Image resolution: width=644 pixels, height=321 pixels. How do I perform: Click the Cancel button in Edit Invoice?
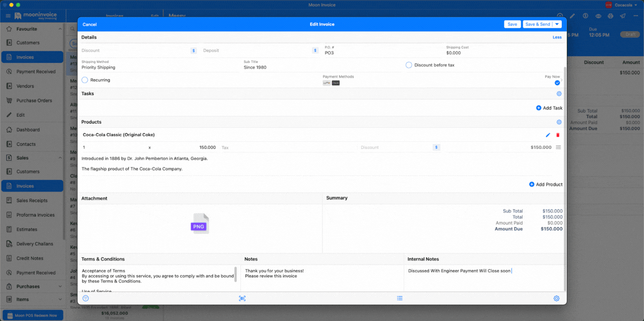click(89, 24)
